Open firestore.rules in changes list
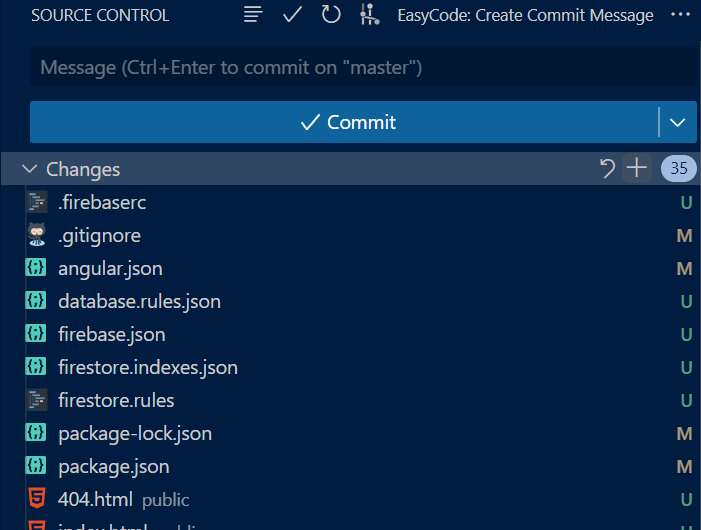 point(350,400)
